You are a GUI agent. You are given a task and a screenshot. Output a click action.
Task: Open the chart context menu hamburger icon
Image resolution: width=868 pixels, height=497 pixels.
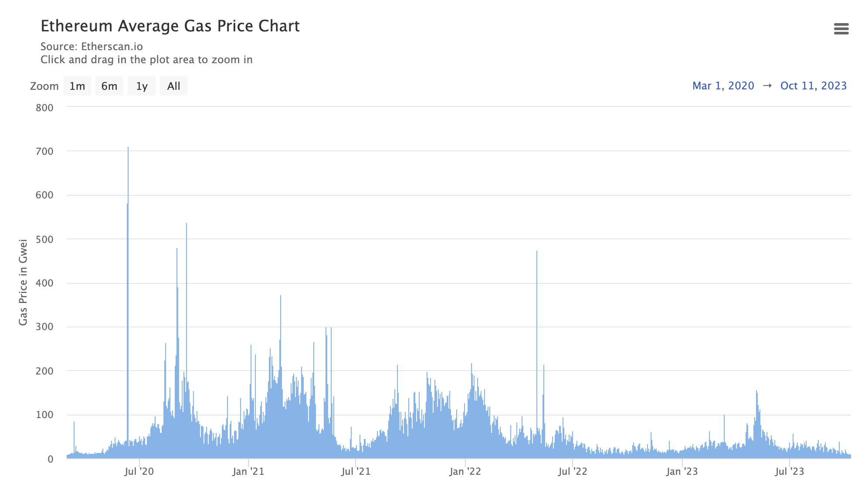pyautogui.click(x=841, y=29)
